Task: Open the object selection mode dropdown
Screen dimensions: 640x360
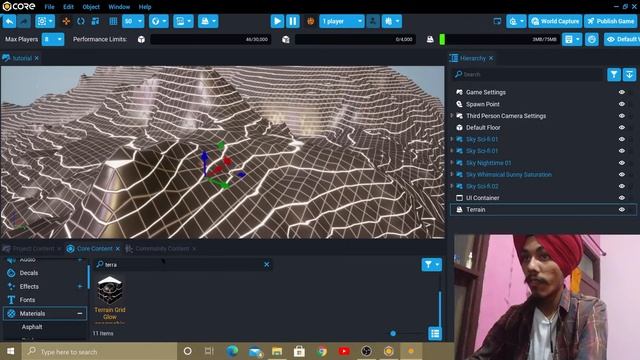Action: tap(45, 21)
